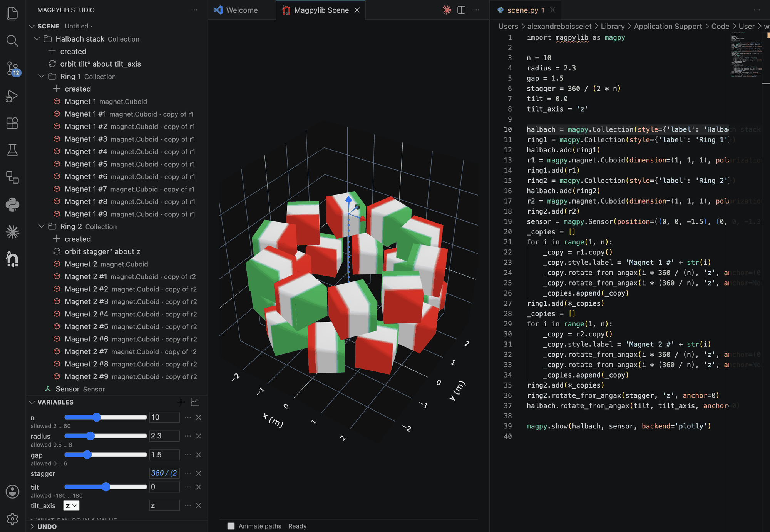Open the Accounts icon
This screenshot has width=770, height=532.
12,492
